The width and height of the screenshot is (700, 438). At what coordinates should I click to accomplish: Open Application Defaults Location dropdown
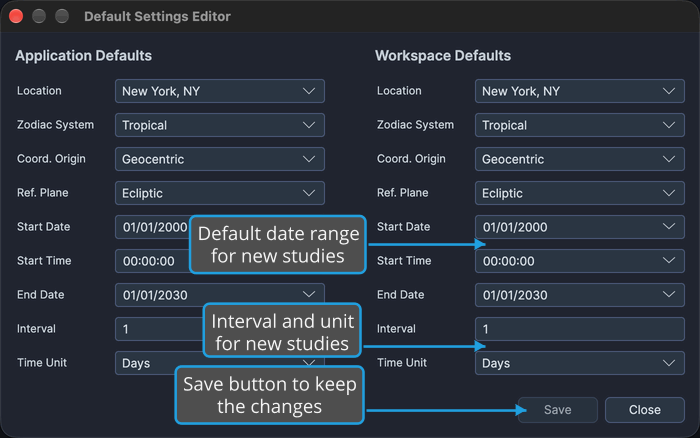point(220,91)
